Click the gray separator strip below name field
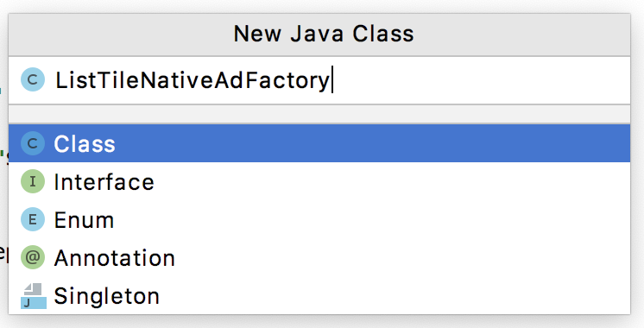644x328 pixels. pos(319,114)
